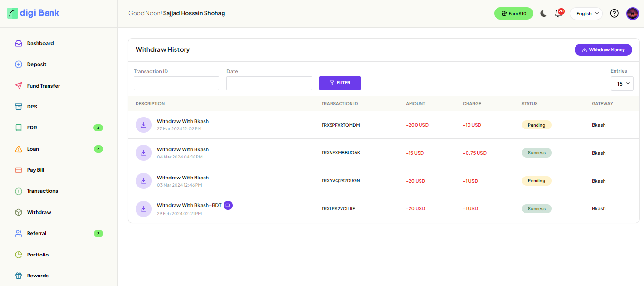This screenshot has width=644, height=286.
Task: Open the Entries count dropdown
Action: coord(622,84)
